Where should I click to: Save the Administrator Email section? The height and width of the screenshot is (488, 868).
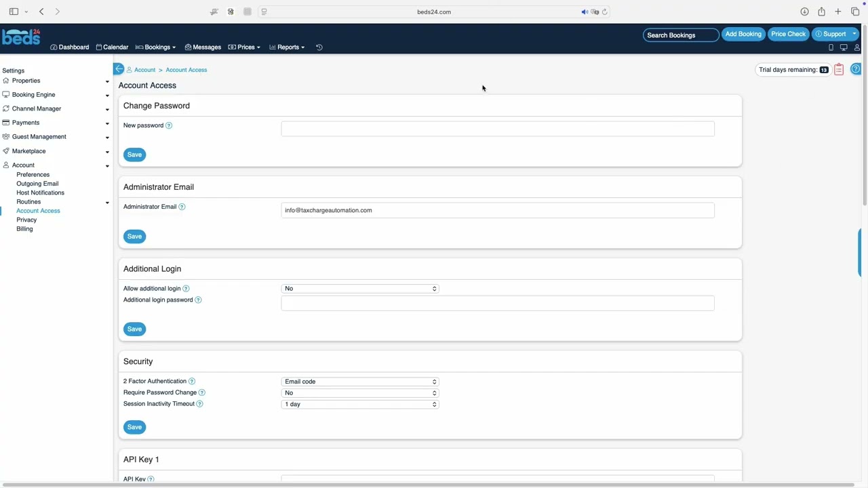134,237
